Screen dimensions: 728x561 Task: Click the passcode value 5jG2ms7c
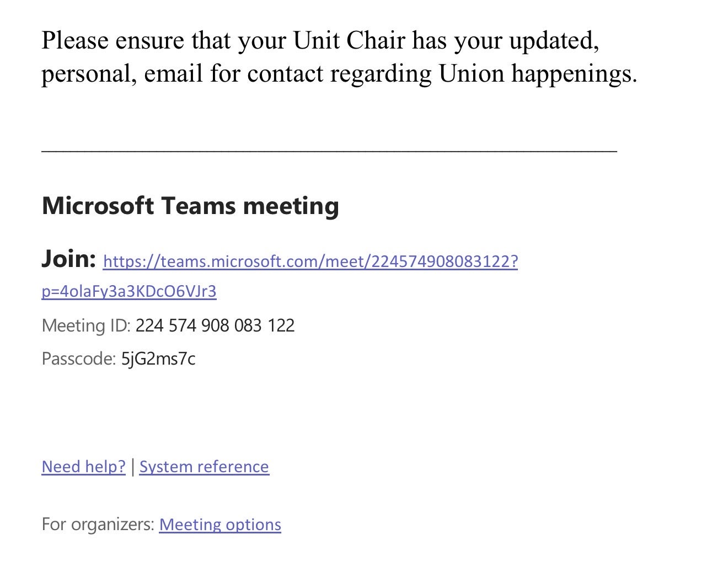click(158, 359)
